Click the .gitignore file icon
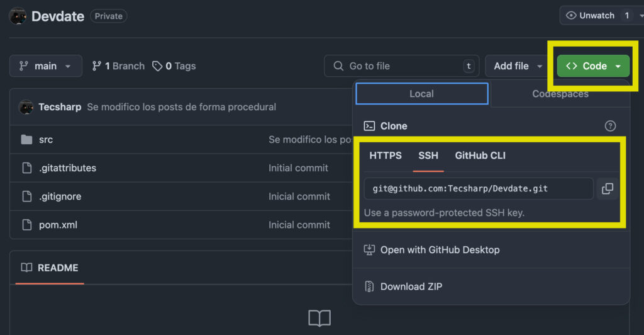 tap(26, 196)
